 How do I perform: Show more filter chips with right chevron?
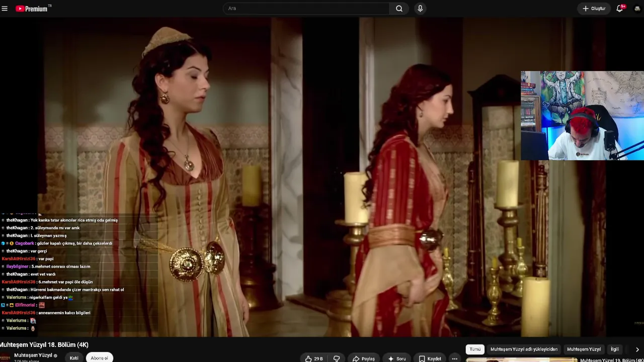[x=637, y=349]
